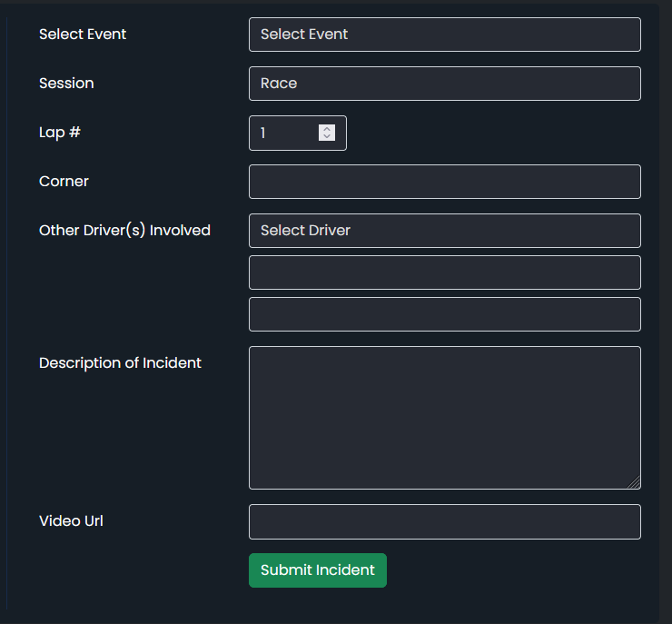This screenshot has width=672, height=624.
Task: Click the description textarea resize grip
Action: pyautogui.click(x=634, y=482)
